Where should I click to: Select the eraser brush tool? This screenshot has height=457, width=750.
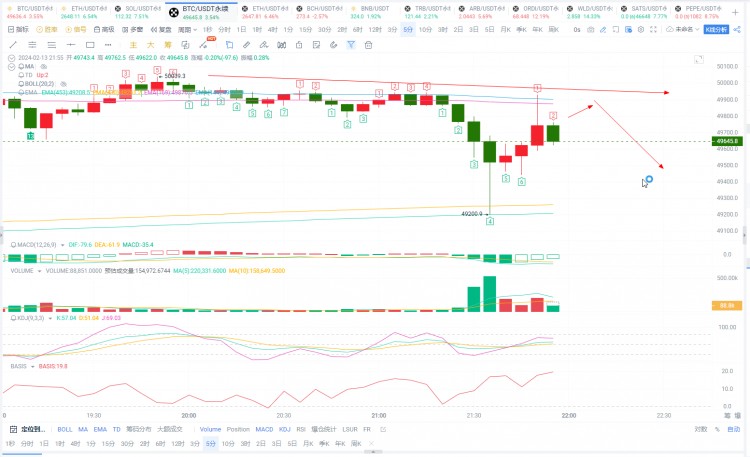264,45
